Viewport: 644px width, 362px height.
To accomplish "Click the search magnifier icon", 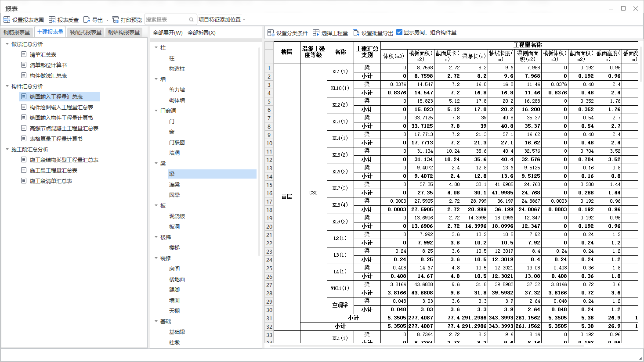I will (192, 20).
